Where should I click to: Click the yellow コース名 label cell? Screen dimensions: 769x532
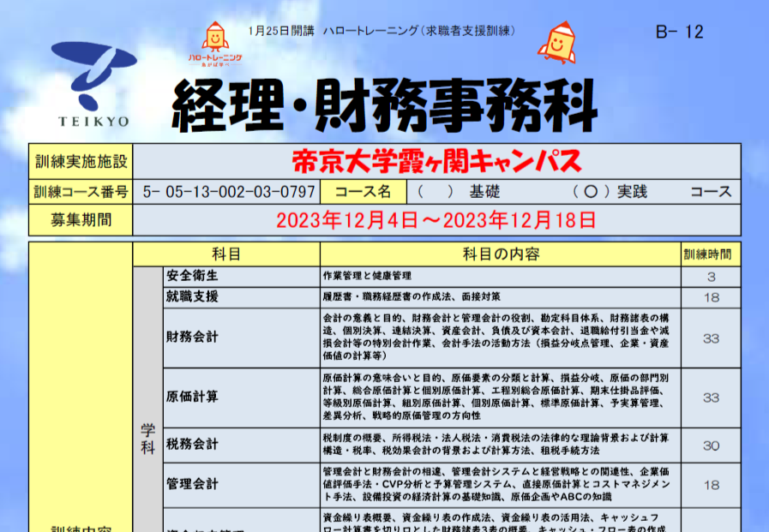[363, 192]
